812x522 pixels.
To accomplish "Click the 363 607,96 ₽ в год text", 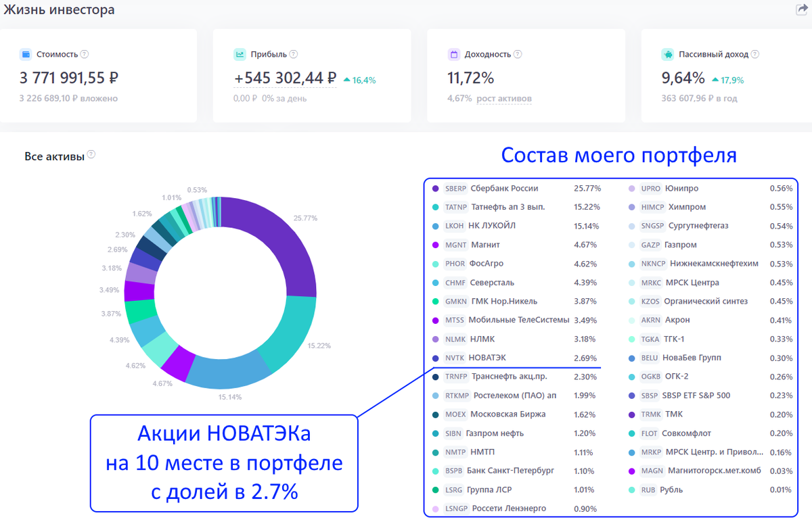I will (x=700, y=99).
